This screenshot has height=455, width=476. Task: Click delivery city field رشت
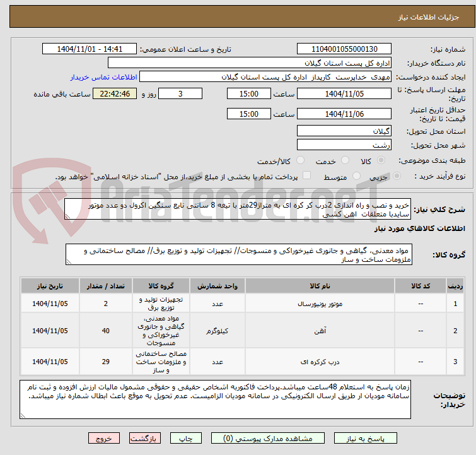coord(344,145)
